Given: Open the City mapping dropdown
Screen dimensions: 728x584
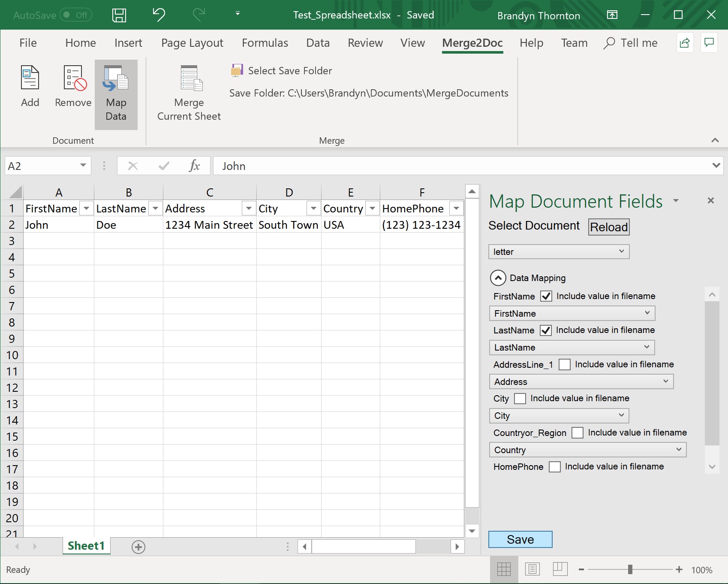Looking at the screenshot, I should 559,415.
